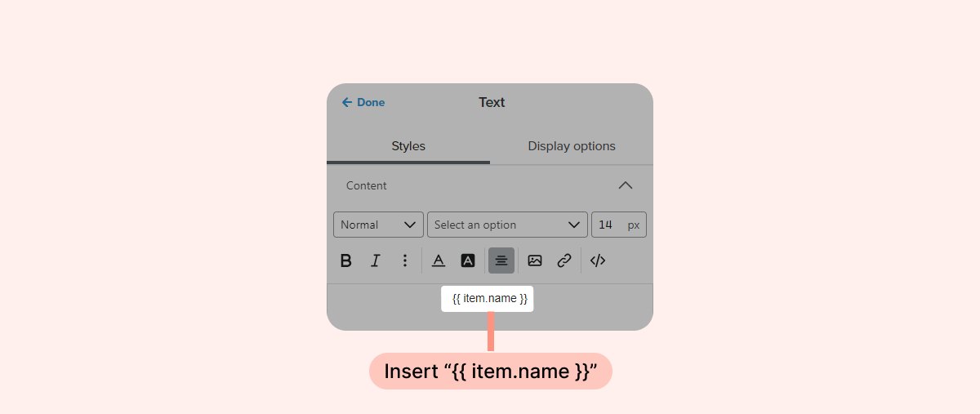Click the {{ item.name }} text in editor

[x=489, y=299]
